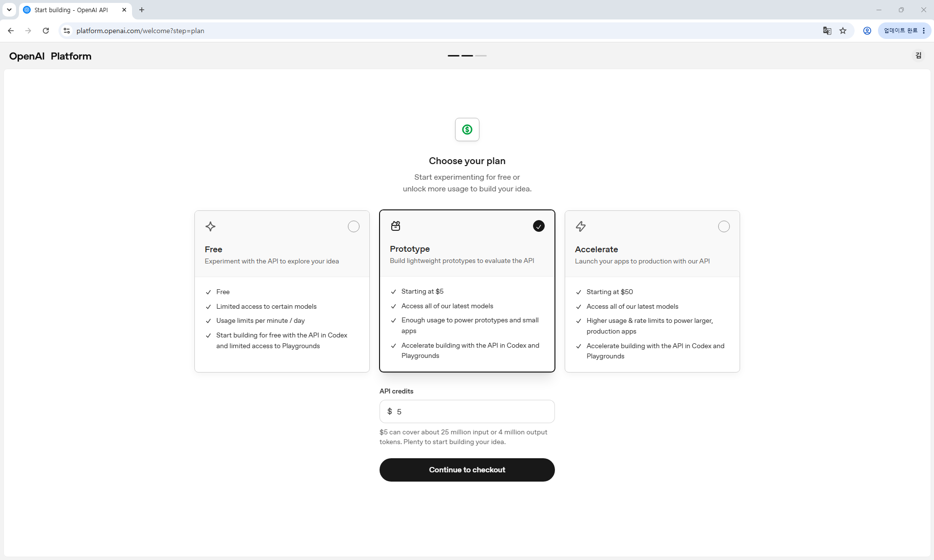Click the browser forward arrow
The image size is (934, 560).
(28, 31)
